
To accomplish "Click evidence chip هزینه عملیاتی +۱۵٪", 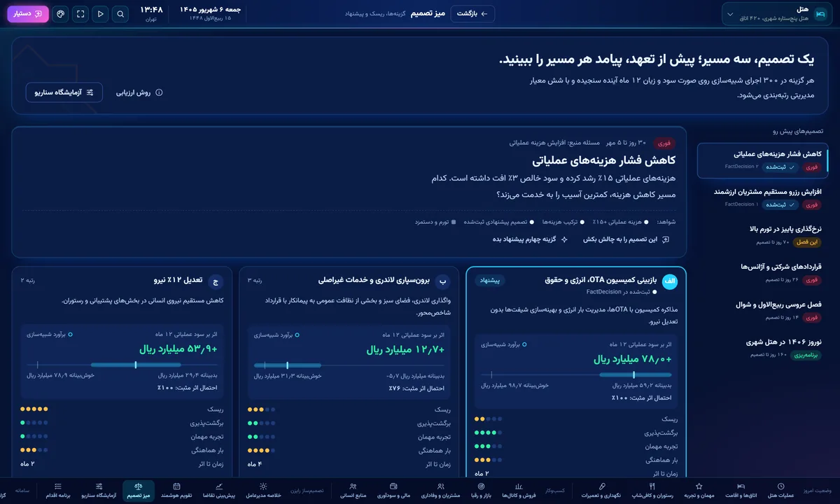I will pos(620,222).
